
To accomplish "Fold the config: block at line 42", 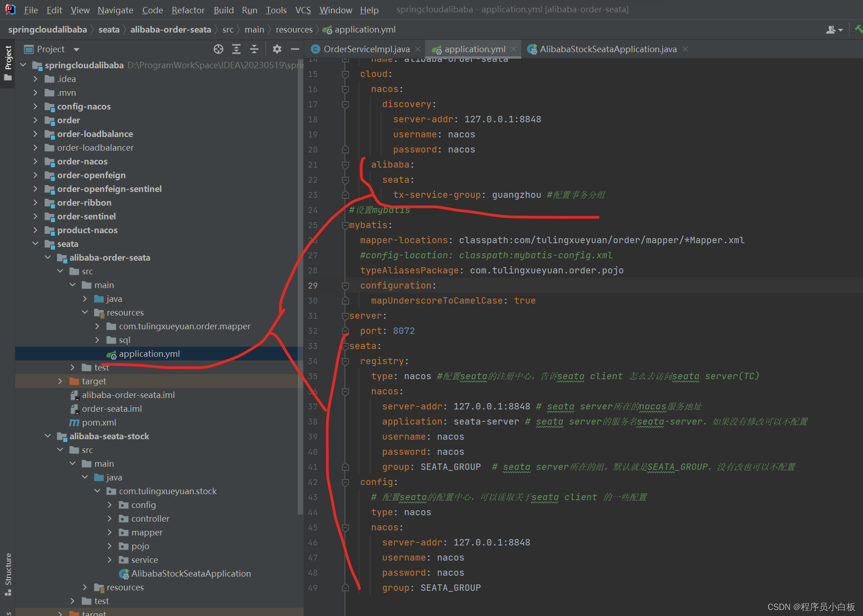I will 345,482.
